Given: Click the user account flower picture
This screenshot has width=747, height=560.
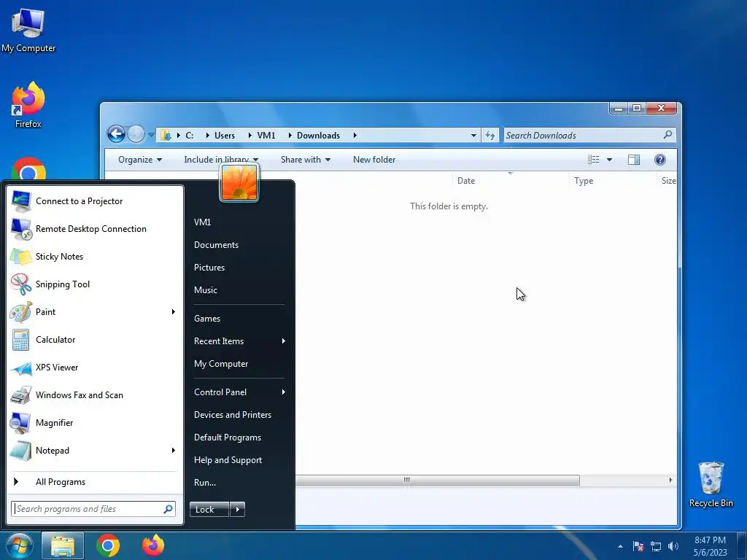Looking at the screenshot, I should 239,183.
